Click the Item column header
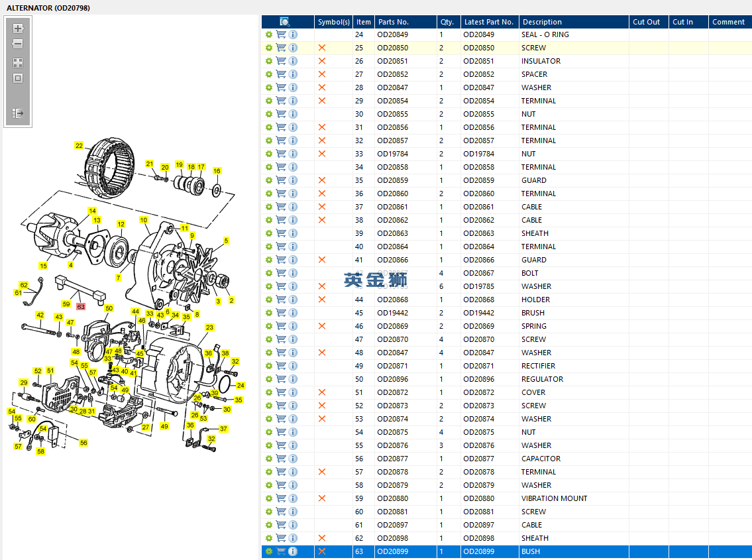Image resolution: width=752 pixels, height=560 pixels. (x=363, y=22)
